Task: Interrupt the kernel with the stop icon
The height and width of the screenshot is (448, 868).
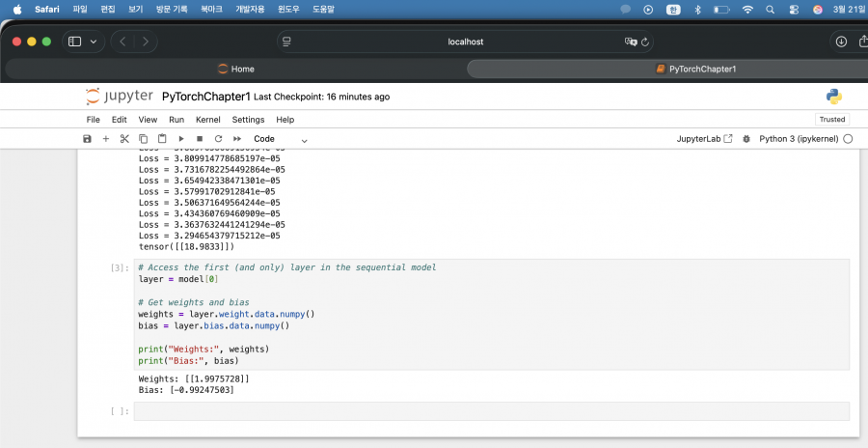Action: click(199, 139)
